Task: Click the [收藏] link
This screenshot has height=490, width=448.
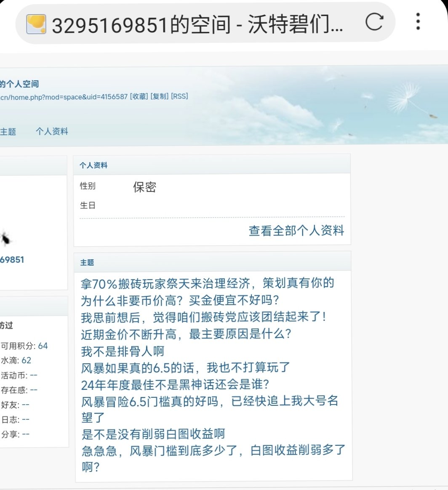Action: point(139,96)
